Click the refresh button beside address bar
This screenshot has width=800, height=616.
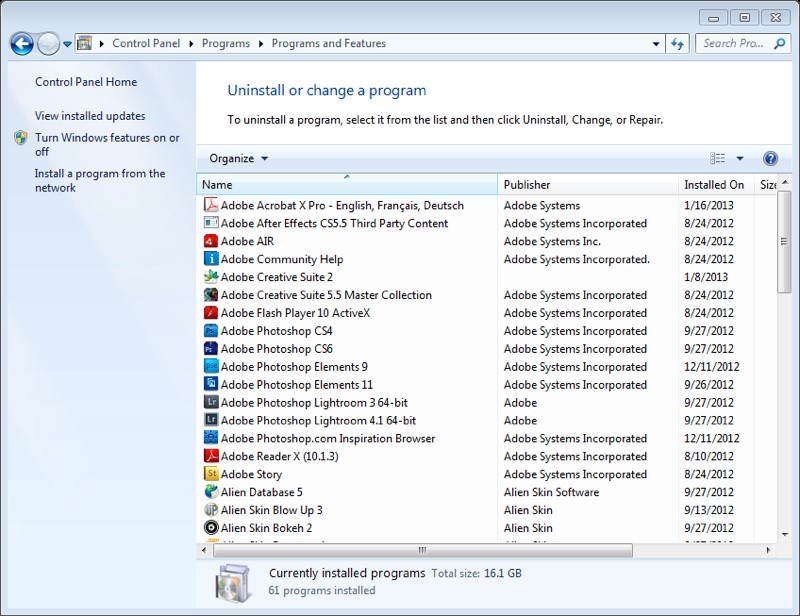(x=678, y=44)
